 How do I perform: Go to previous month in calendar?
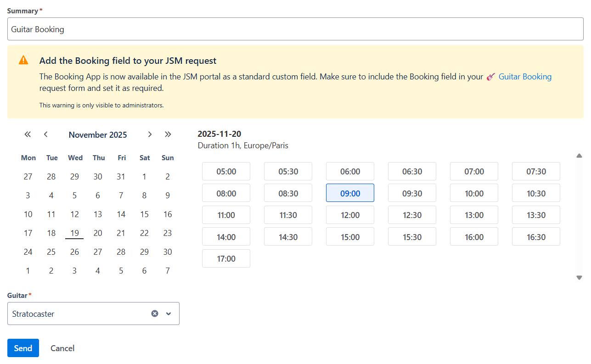click(45, 134)
